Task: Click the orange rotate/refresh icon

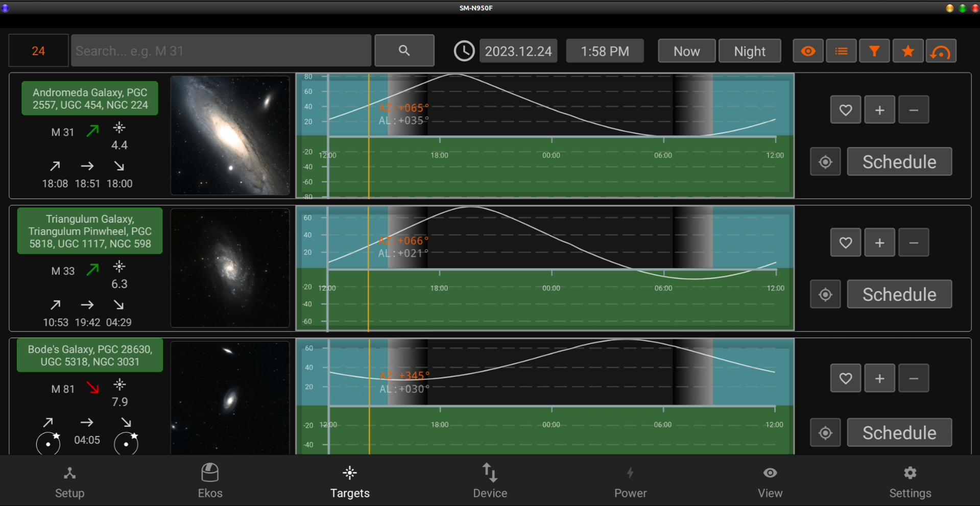Action: (941, 51)
